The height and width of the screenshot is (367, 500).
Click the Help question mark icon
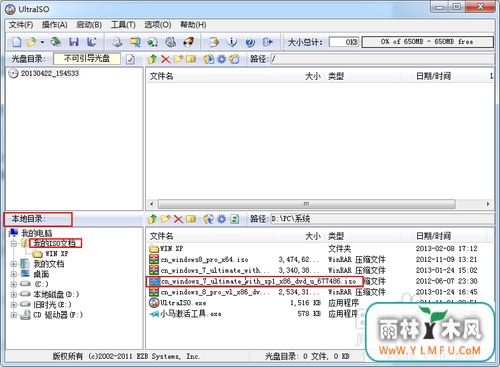coord(250,42)
